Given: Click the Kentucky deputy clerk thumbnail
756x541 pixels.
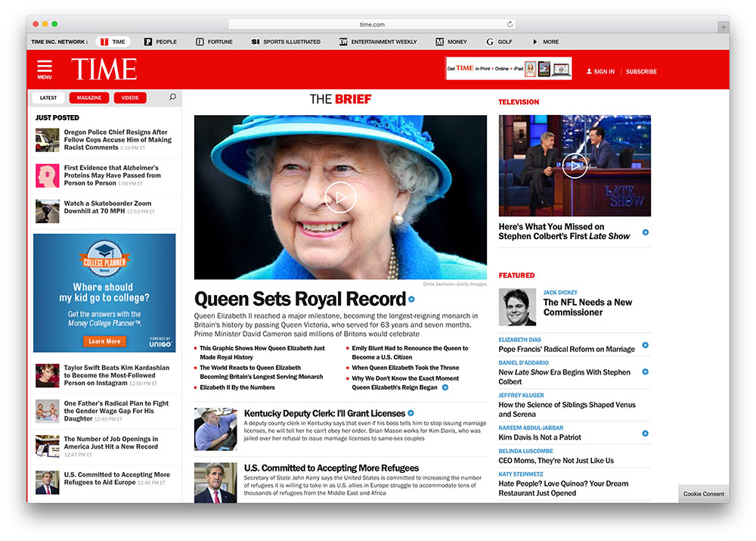Looking at the screenshot, I should pyautogui.click(x=215, y=429).
